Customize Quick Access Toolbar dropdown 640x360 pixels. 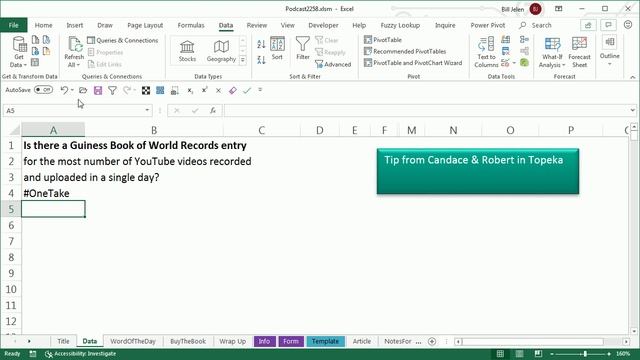(260, 90)
